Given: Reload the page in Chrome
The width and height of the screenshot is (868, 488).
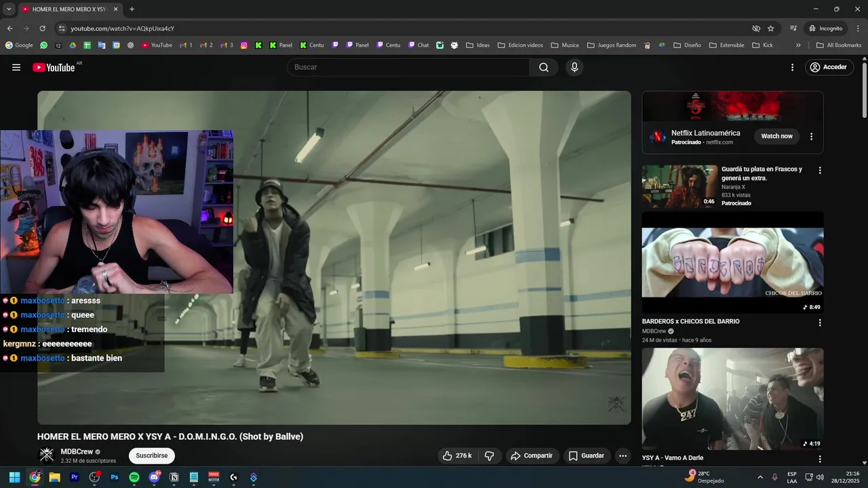Looking at the screenshot, I should tap(42, 28).
